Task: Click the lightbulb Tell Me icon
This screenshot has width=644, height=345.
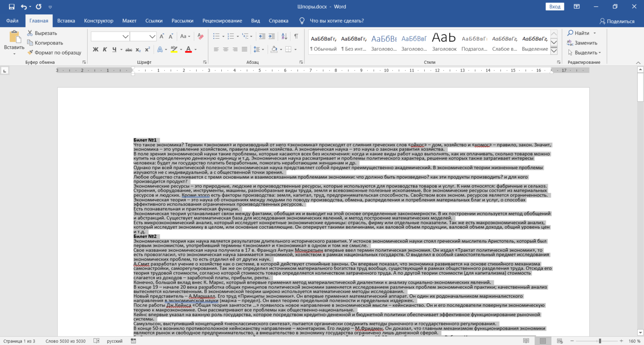Action: (x=302, y=21)
